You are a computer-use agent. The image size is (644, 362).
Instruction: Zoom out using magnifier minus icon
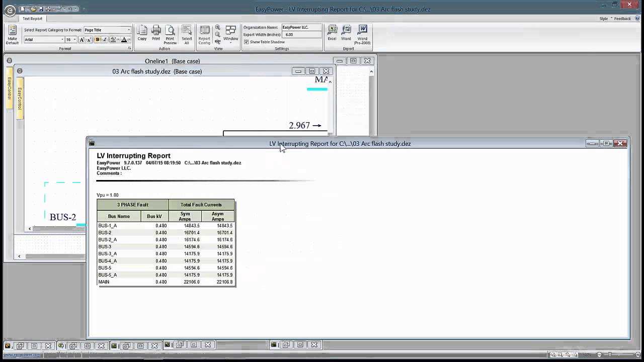click(218, 35)
